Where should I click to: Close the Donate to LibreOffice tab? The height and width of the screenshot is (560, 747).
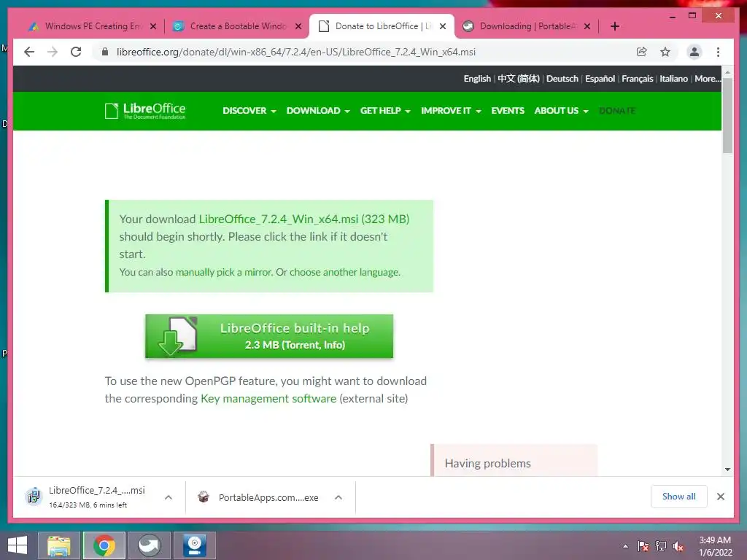(x=443, y=26)
